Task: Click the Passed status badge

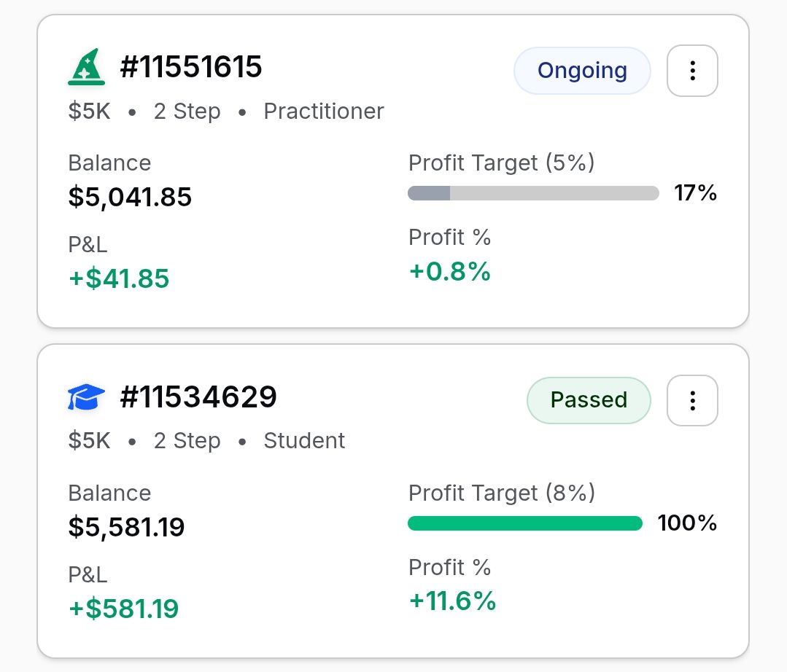Action: coord(589,400)
